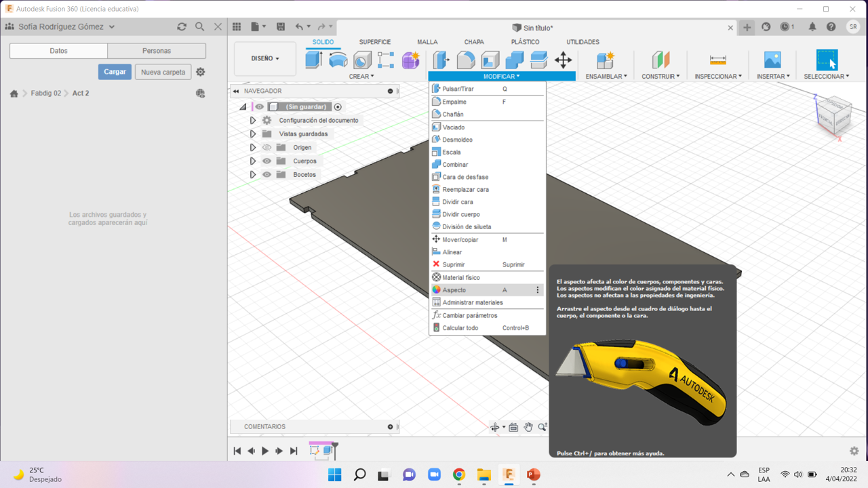868x488 pixels.
Task: Refresh the data panel
Action: tap(181, 26)
